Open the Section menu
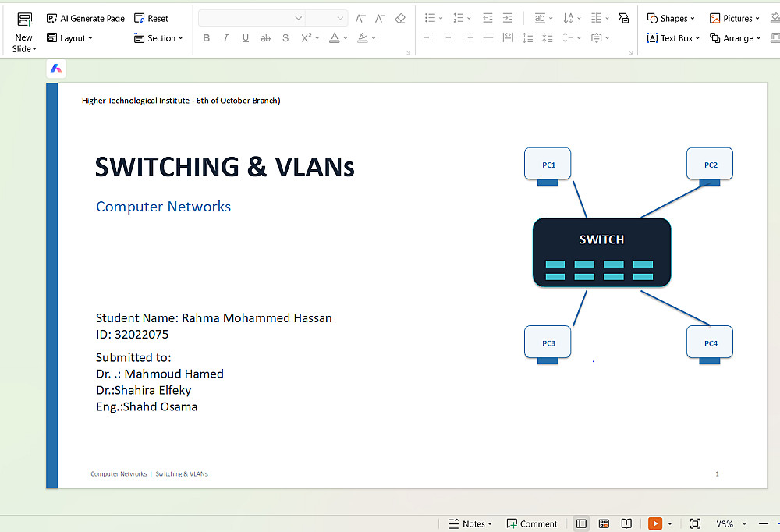Viewport: 780px width, 532px height. coord(158,37)
